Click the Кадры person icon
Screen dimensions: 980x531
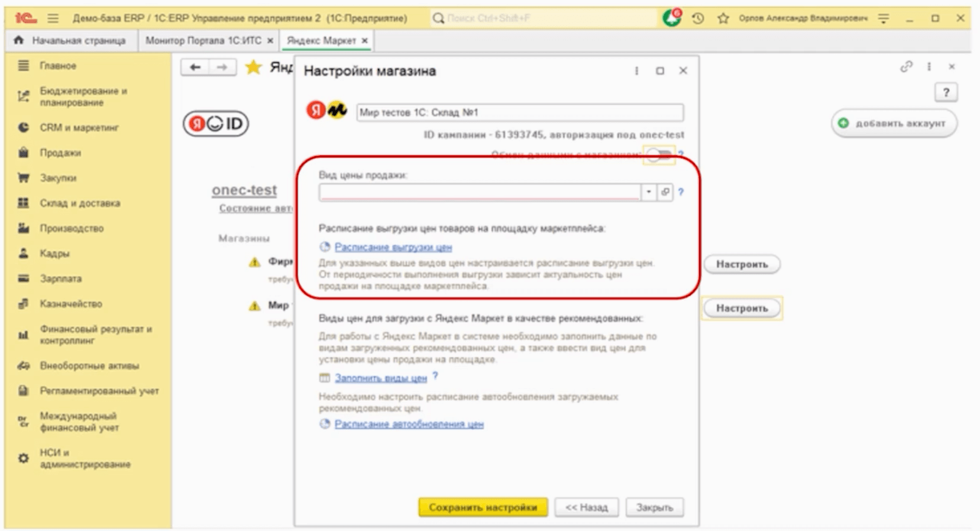(x=23, y=253)
